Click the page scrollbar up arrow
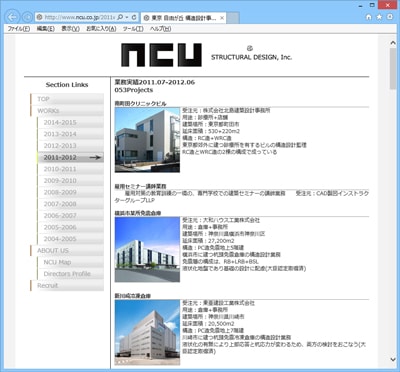Screen dimensions: 400x372 (x=393, y=43)
